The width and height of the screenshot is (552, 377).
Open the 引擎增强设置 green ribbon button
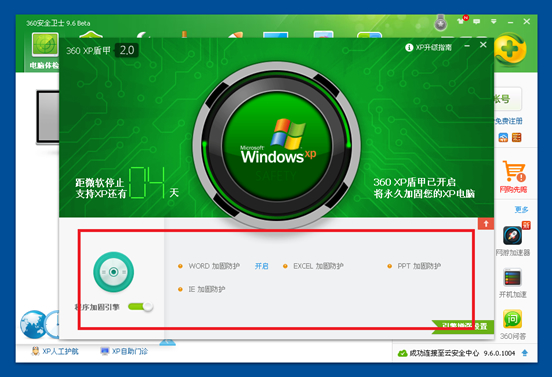click(463, 326)
